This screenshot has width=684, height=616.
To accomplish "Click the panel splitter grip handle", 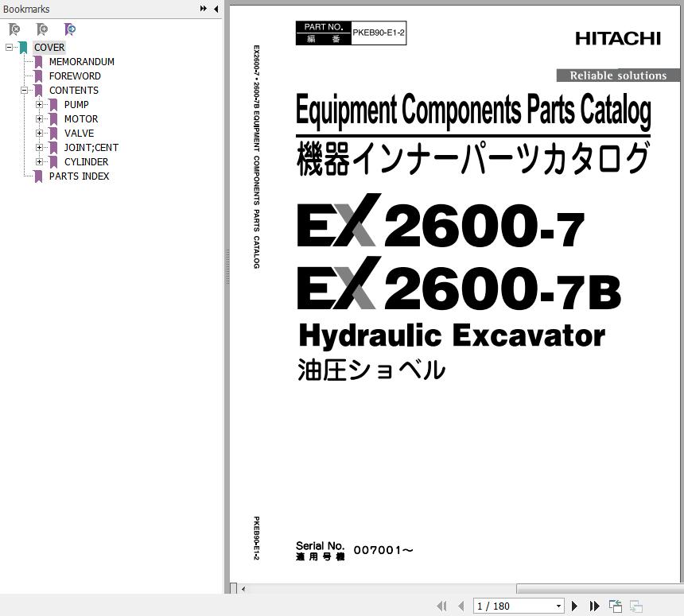I will [x=227, y=267].
